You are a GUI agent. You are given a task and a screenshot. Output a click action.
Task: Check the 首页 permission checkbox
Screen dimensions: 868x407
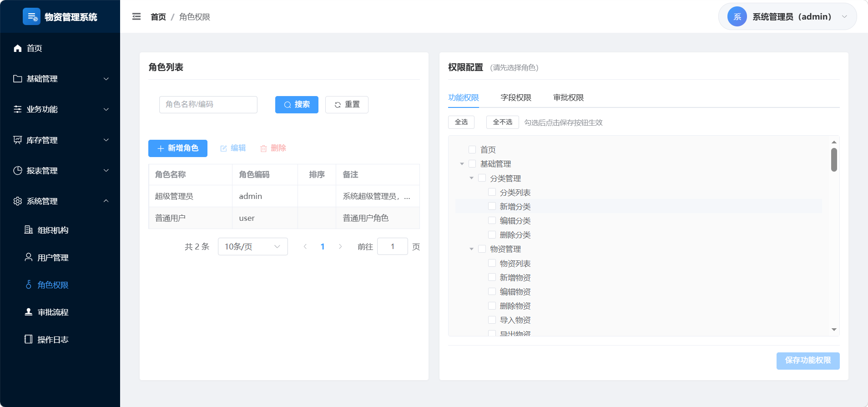[x=472, y=149]
